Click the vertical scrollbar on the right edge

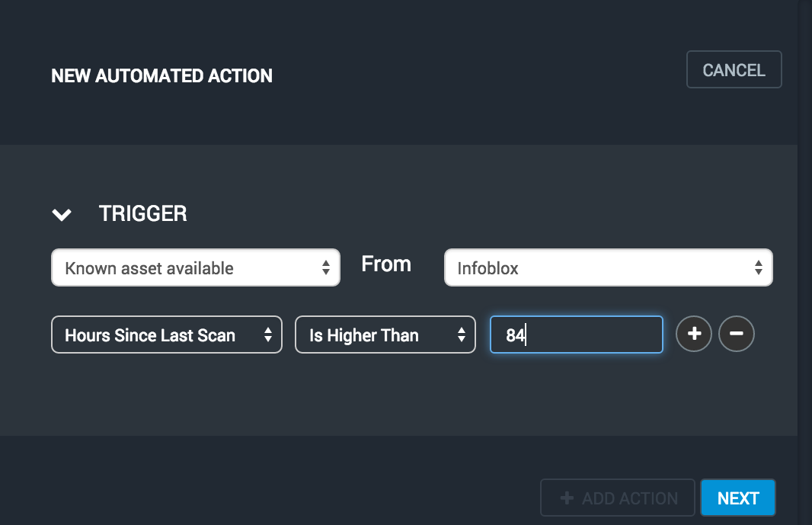pyautogui.click(x=804, y=229)
